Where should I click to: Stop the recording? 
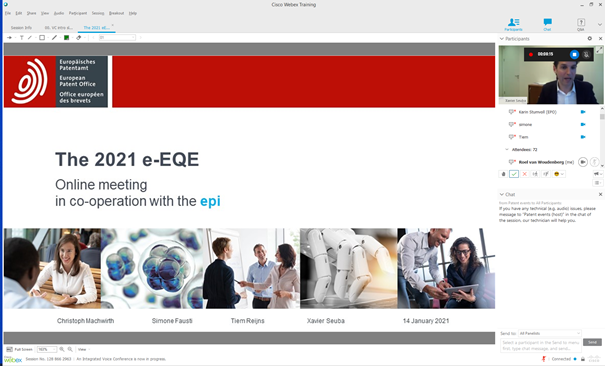[x=574, y=54]
